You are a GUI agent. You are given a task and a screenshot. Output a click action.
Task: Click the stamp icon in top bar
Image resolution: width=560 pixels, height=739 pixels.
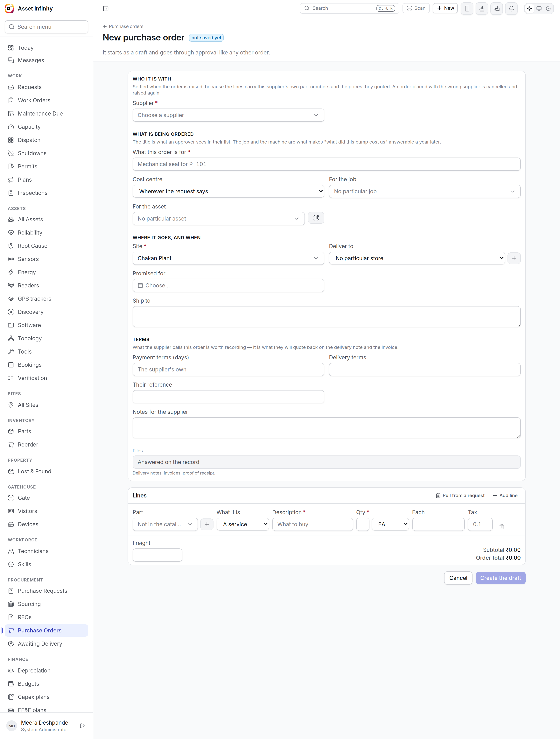[482, 8]
